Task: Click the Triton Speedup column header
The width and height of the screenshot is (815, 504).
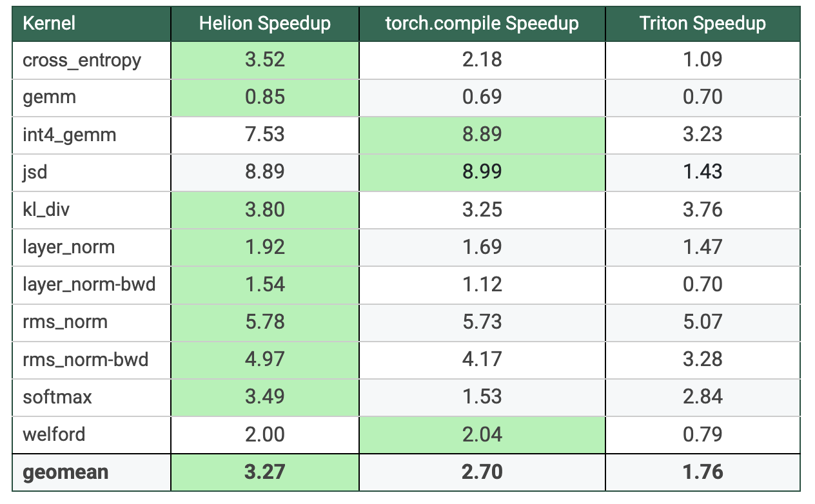Action: pyautogui.click(x=702, y=24)
